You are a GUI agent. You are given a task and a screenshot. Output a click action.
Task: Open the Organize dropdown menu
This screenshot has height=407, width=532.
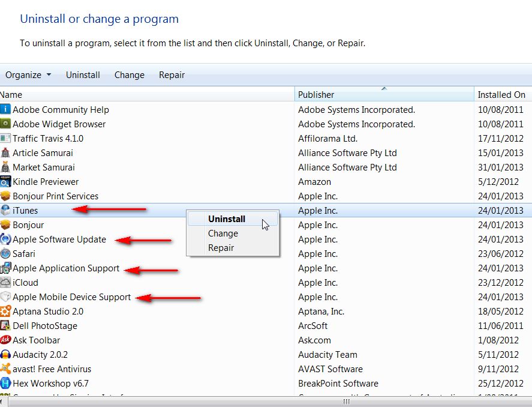(28, 74)
